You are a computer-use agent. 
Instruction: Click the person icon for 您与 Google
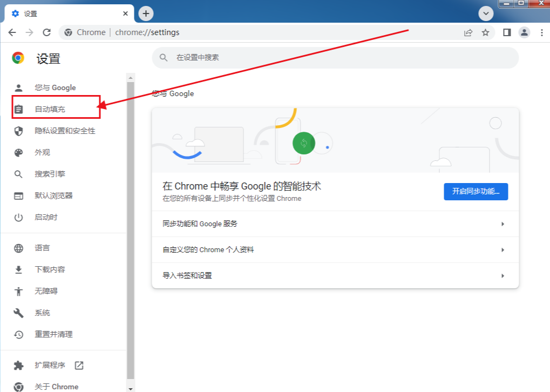18,87
